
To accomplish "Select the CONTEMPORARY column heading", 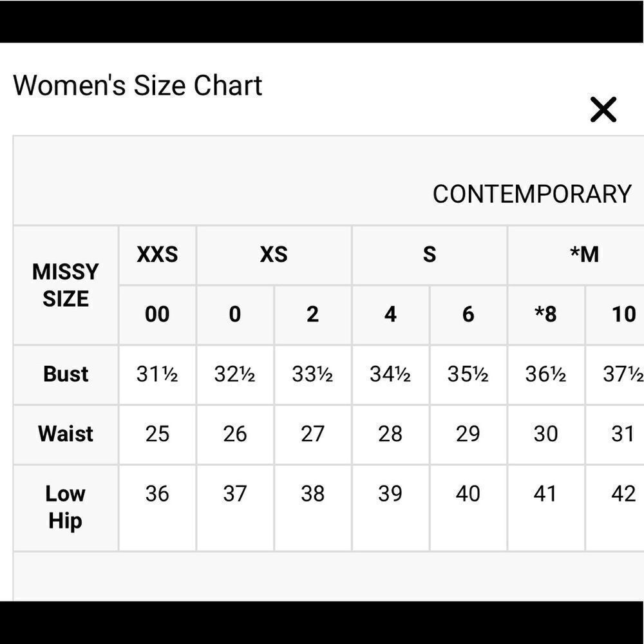I will pos(531,194).
